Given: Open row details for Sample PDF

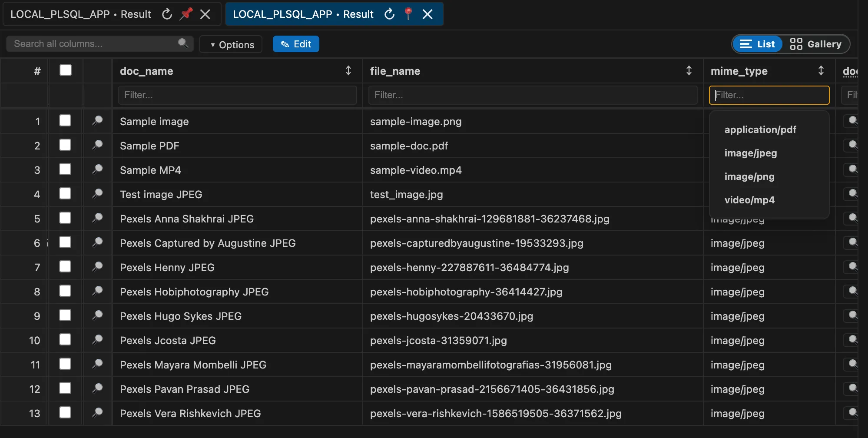Looking at the screenshot, I should [97, 145].
